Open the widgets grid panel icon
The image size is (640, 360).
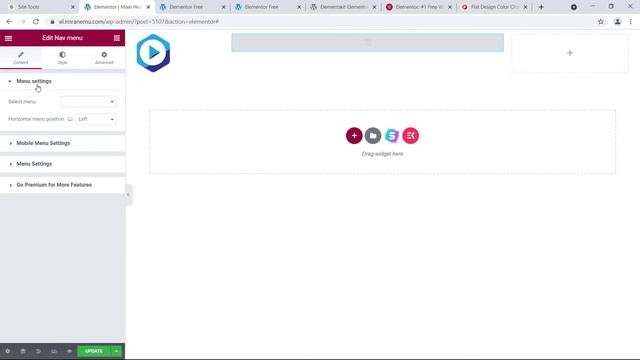click(x=117, y=38)
